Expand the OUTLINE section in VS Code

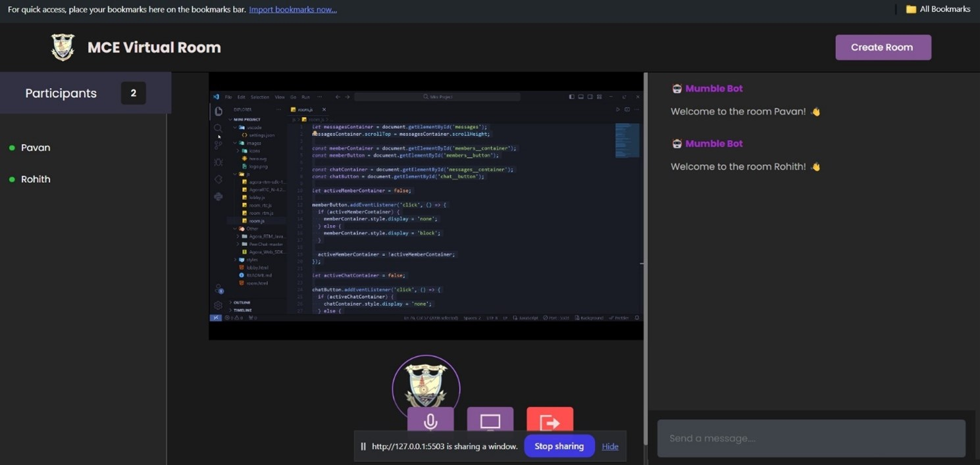(x=241, y=303)
